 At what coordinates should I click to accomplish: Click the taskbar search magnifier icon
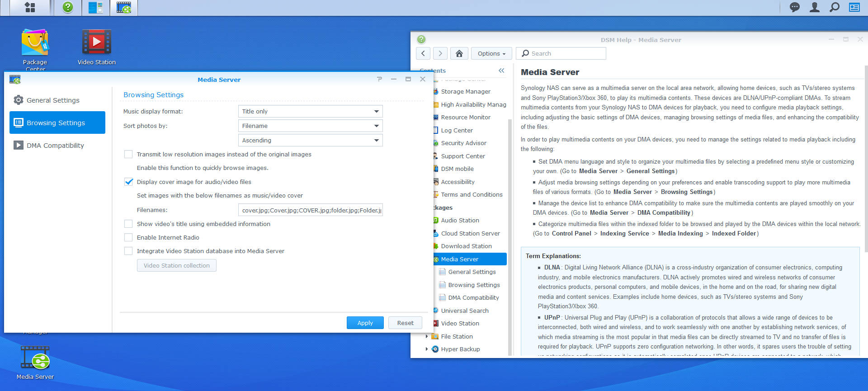coord(835,7)
